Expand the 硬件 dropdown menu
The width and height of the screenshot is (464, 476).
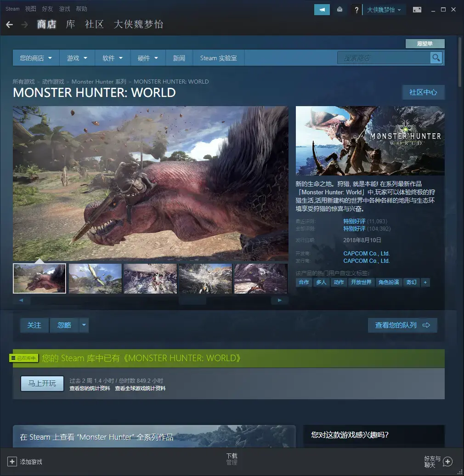[148, 58]
